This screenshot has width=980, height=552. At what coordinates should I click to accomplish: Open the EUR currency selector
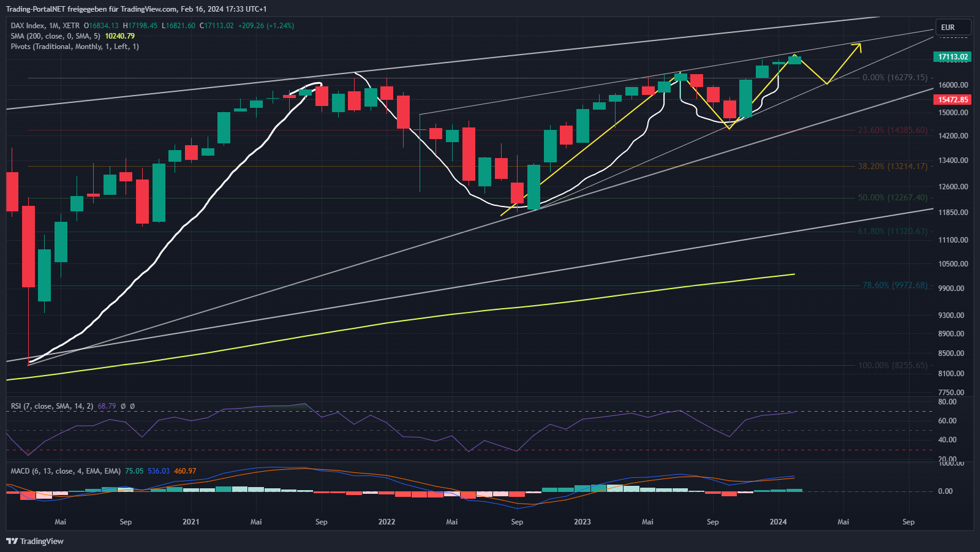tap(952, 28)
